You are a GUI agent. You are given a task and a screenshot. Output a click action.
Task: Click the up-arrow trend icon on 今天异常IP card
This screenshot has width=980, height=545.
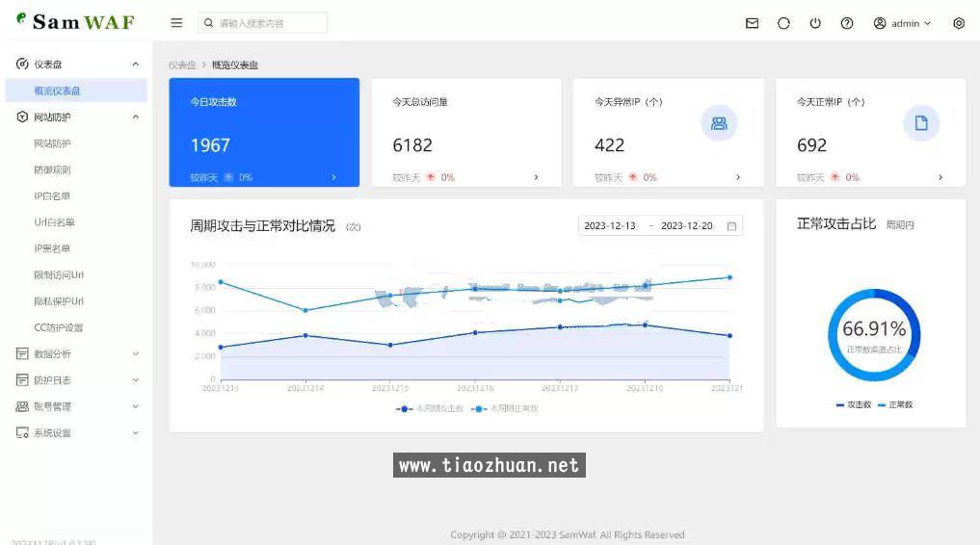pos(633,177)
